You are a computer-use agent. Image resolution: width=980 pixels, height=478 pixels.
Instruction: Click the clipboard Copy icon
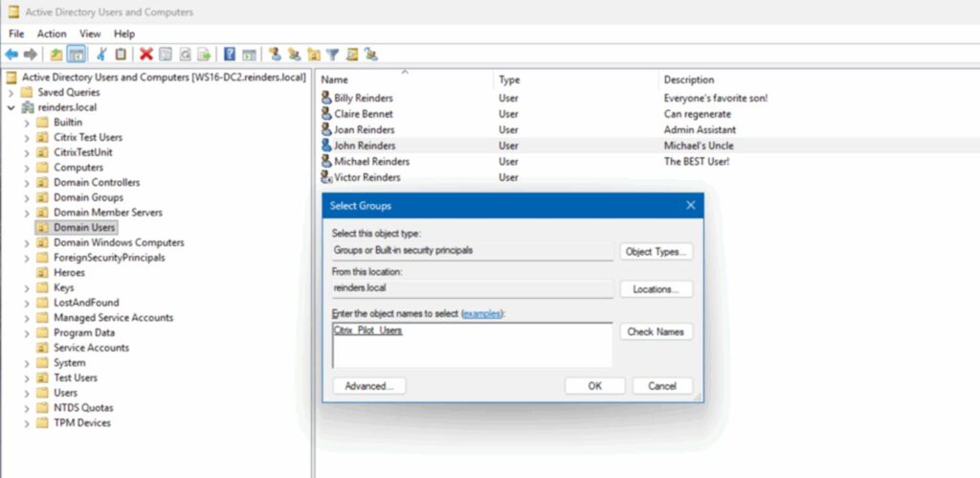point(121,55)
